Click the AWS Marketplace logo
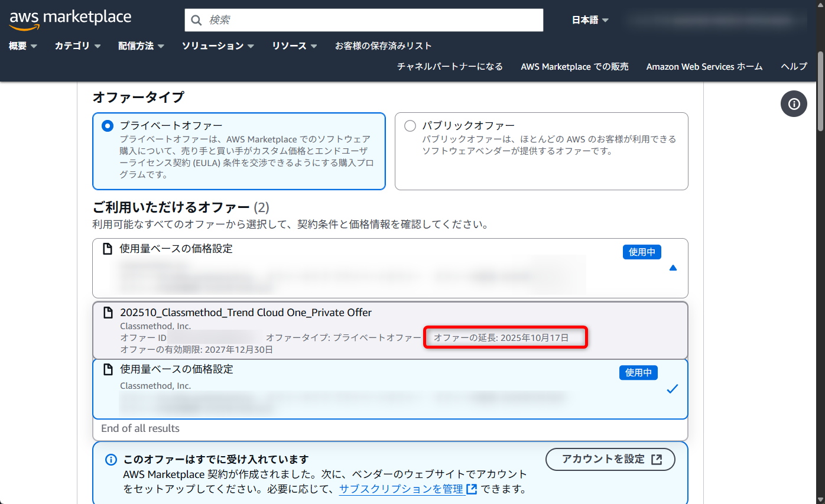The image size is (825, 504). coord(70,19)
